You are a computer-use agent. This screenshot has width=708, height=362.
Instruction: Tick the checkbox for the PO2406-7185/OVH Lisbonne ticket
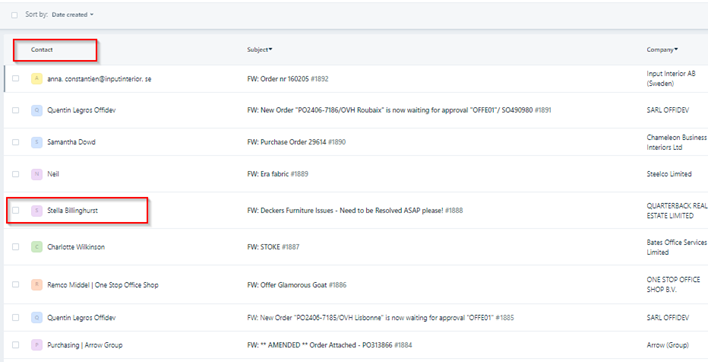coord(16,318)
